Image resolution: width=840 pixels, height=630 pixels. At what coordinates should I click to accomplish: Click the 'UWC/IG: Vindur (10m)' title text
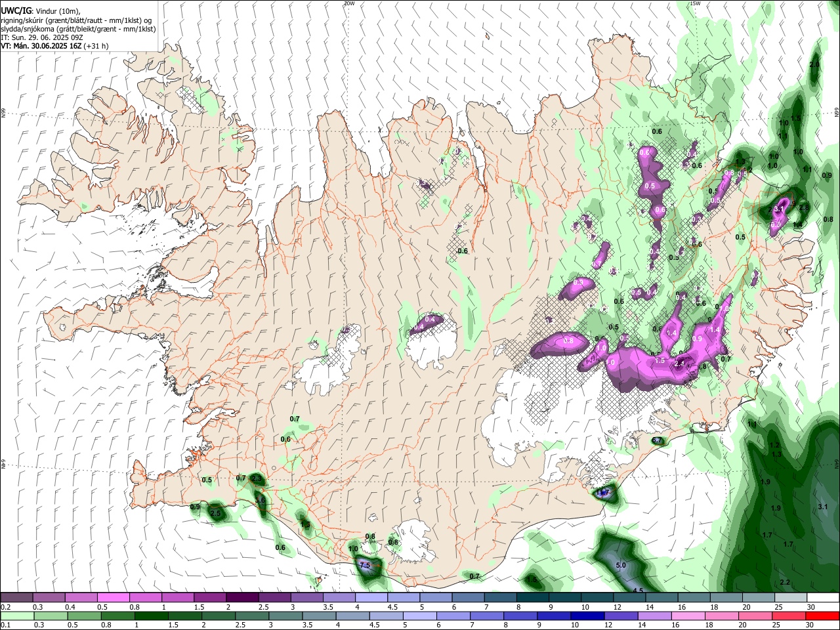(x=41, y=10)
